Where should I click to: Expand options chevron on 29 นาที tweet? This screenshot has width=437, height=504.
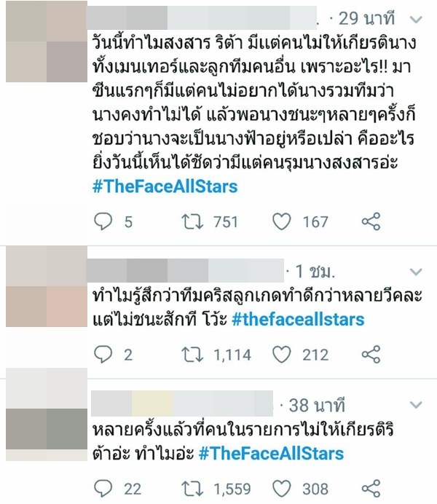tap(416, 20)
